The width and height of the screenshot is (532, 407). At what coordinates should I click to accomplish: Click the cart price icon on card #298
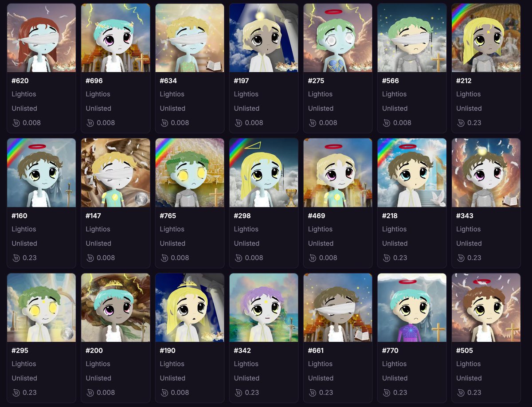click(x=239, y=258)
